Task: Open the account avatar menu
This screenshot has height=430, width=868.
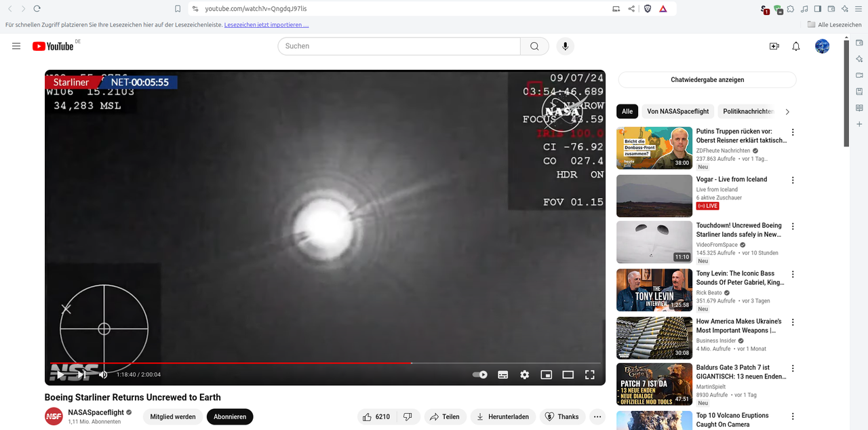Action: [822, 46]
